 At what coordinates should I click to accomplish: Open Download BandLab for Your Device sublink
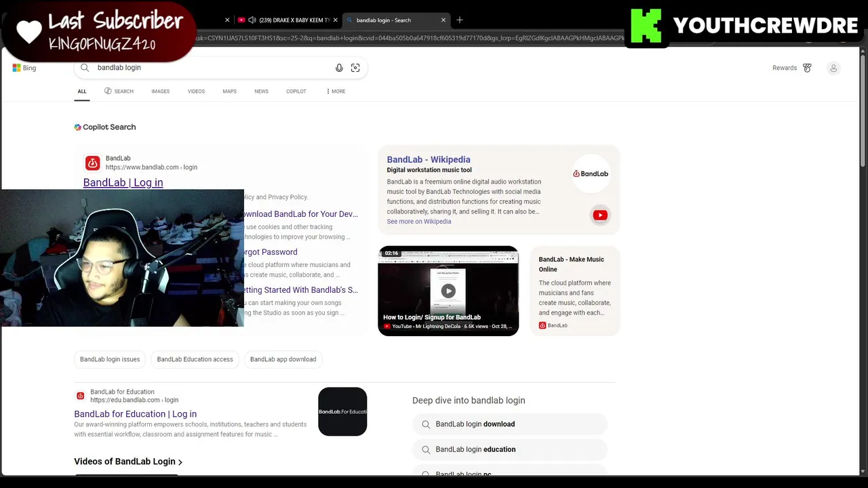[x=301, y=214]
